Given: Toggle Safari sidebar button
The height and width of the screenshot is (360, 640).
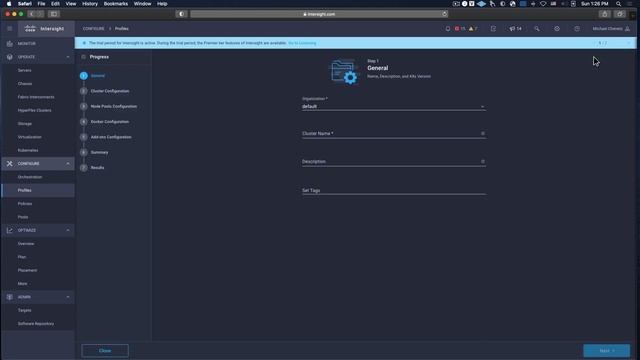Looking at the screenshot, I should click(x=53, y=14).
